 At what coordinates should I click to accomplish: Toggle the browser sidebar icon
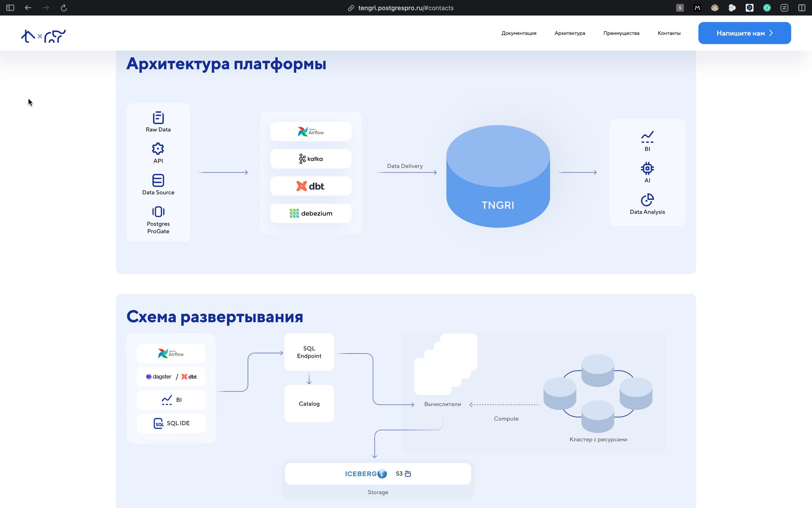[10, 8]
